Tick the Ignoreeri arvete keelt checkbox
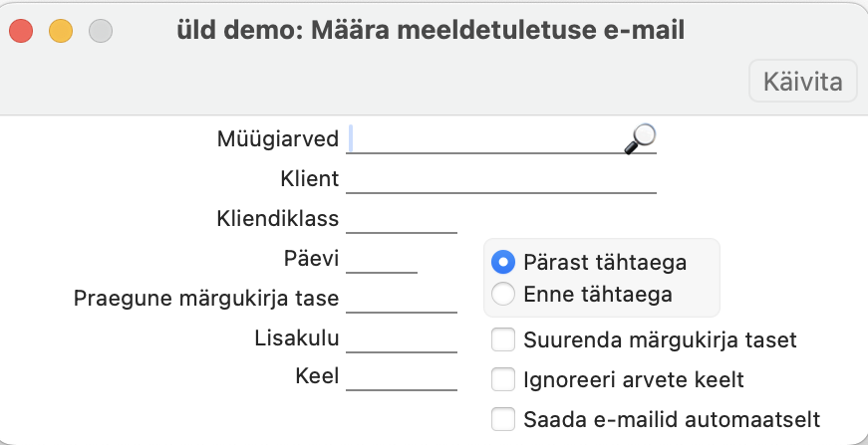The image size is (868, 445). [504, 379]
